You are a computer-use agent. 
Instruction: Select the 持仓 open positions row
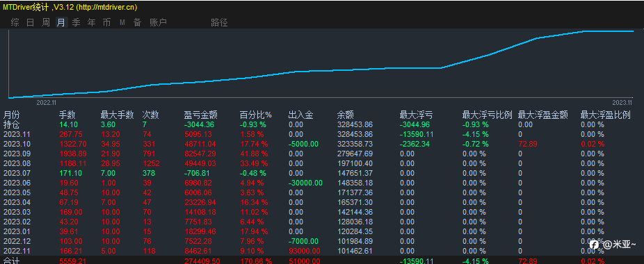pyautogui.click(x=322, y=124)
